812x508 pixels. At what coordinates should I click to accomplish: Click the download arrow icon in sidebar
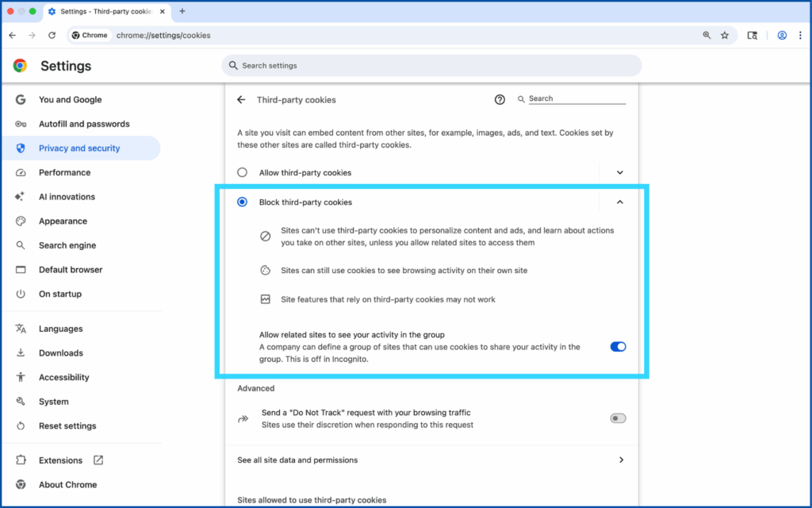[20, 353]
